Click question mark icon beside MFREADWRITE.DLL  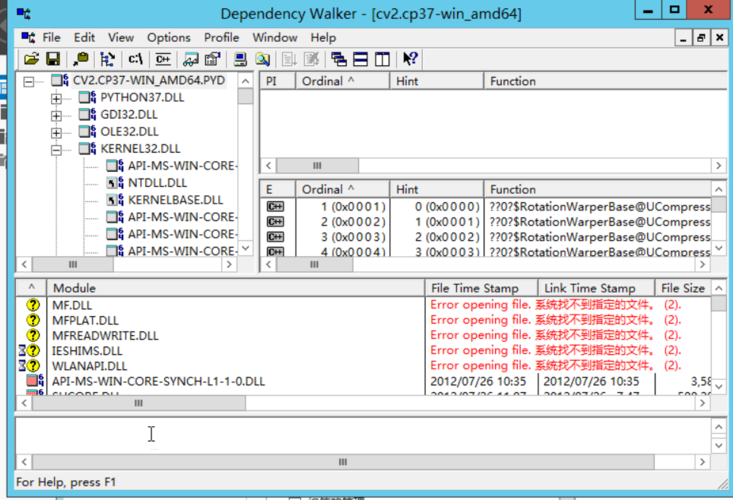(x=33, y=335)
